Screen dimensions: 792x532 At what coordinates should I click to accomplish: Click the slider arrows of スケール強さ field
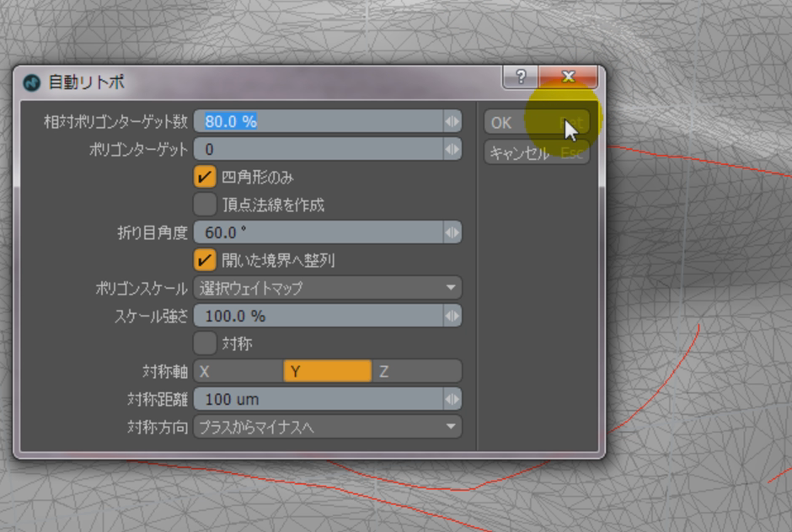[x=452, y=316]
